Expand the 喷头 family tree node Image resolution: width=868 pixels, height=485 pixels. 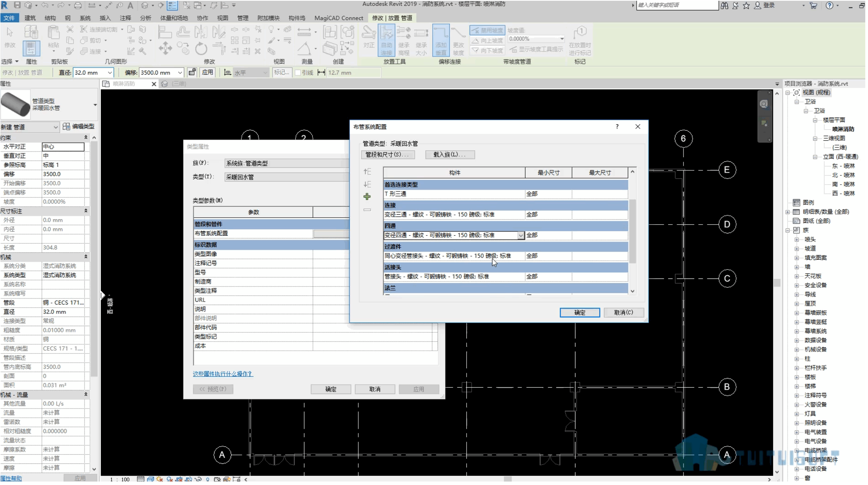pyautogui.click(x=797, y=239)
